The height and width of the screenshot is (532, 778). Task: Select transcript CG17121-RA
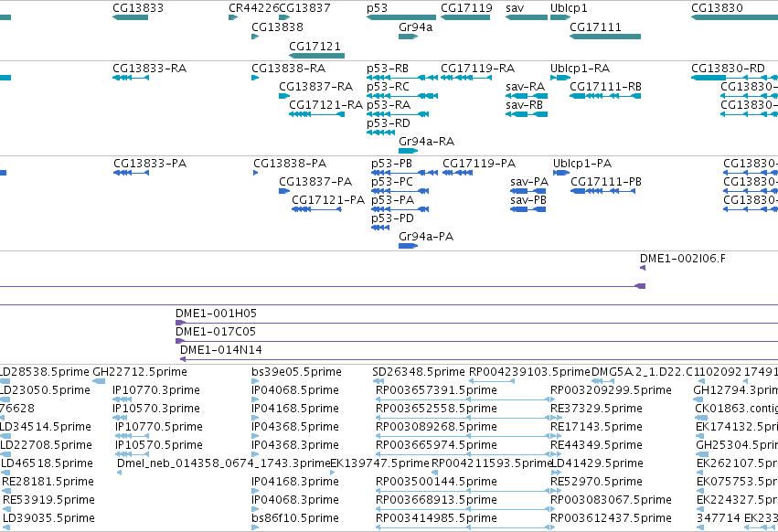tap(326, 105)
